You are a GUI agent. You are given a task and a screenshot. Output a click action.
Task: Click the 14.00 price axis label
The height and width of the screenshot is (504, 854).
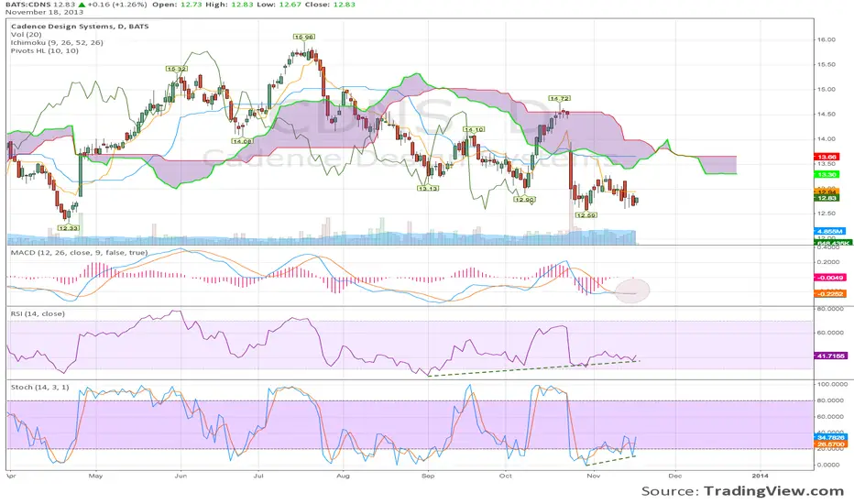click(x=827, y=139)
